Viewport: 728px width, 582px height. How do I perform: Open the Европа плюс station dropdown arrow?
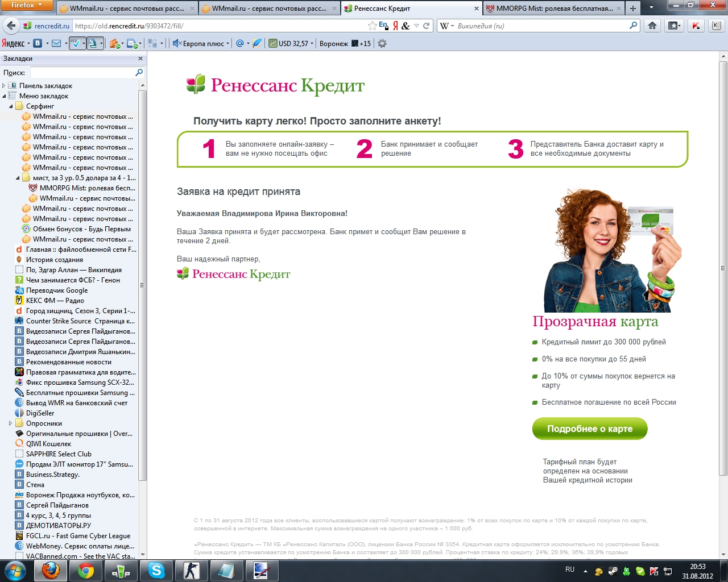pos(228,43)
